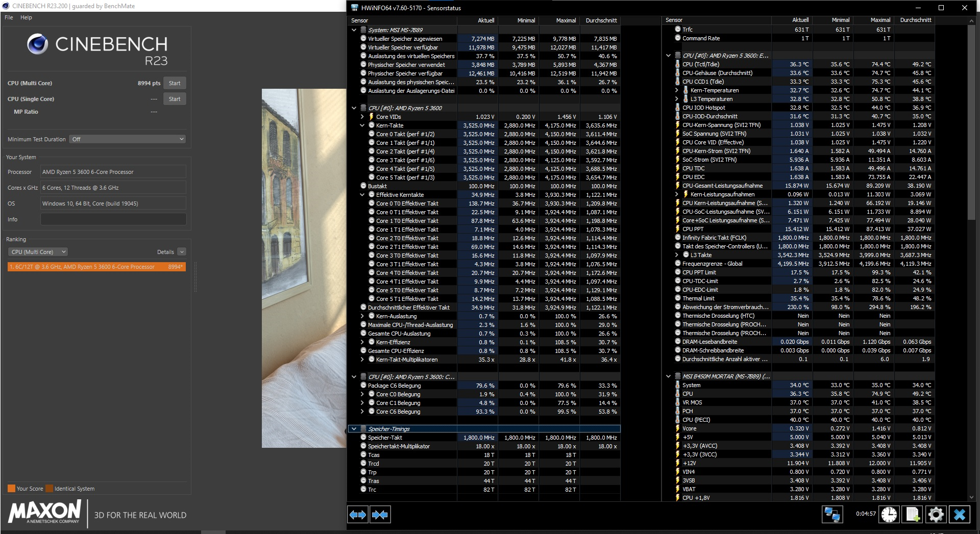
Task: Expand the Core VIDs sub-list
Action: (x=362, y=117)
